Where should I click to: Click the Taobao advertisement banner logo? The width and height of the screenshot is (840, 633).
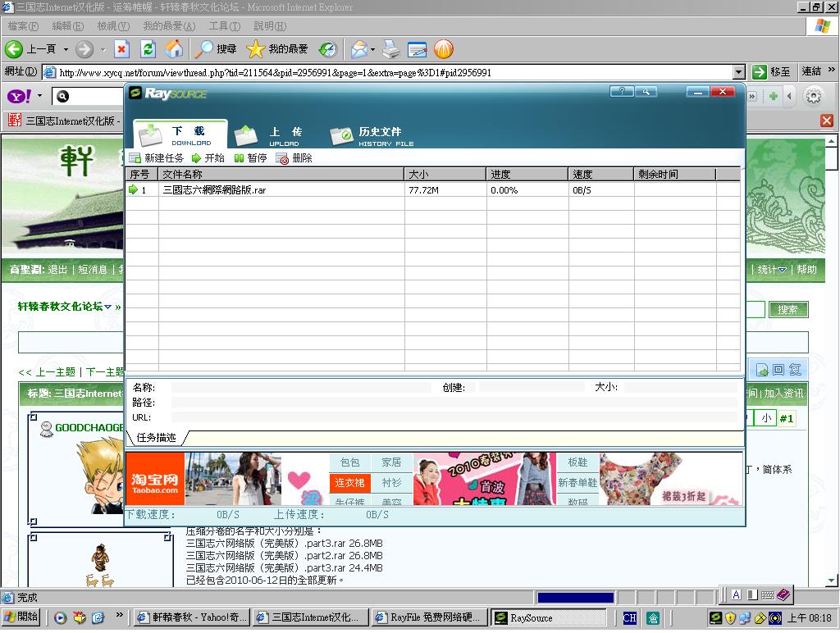[155, 479]
